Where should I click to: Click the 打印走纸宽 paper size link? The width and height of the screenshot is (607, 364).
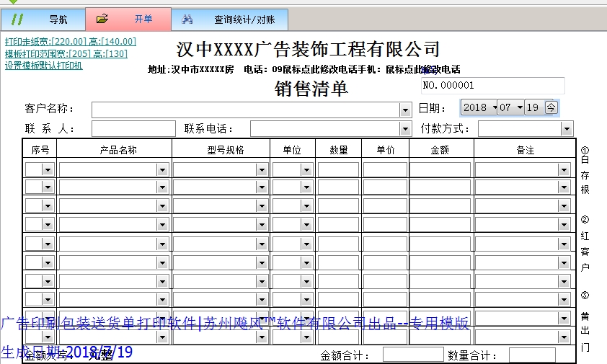(70, 42)
